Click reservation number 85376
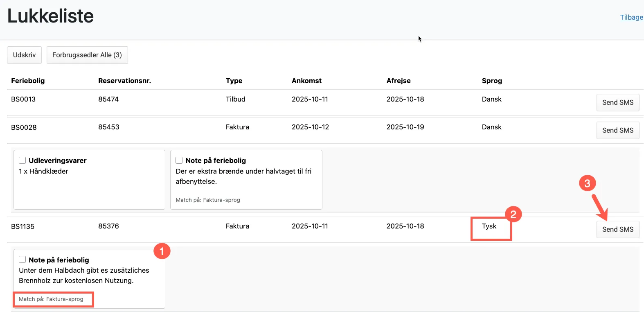This screenshot has width=644, height=312. 108,226
